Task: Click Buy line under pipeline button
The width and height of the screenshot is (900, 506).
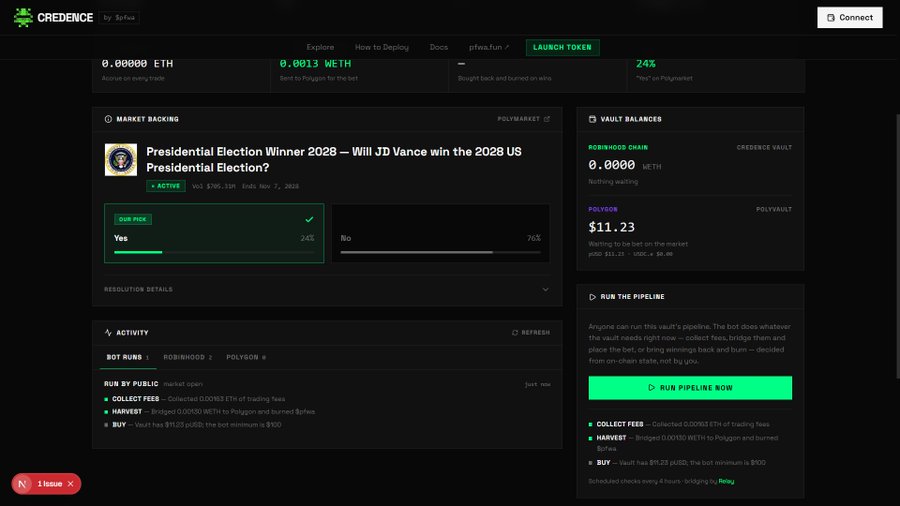Action: (x=677, y=462)
